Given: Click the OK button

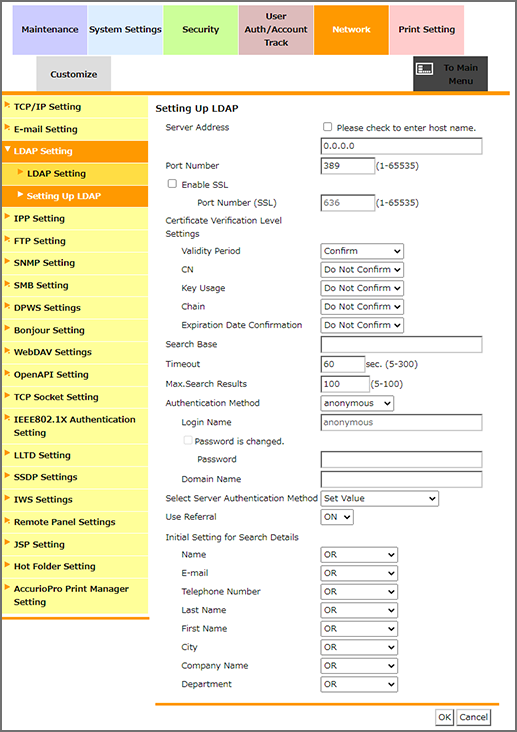Looking at the screenshot, I should click(x=445, y=717).
